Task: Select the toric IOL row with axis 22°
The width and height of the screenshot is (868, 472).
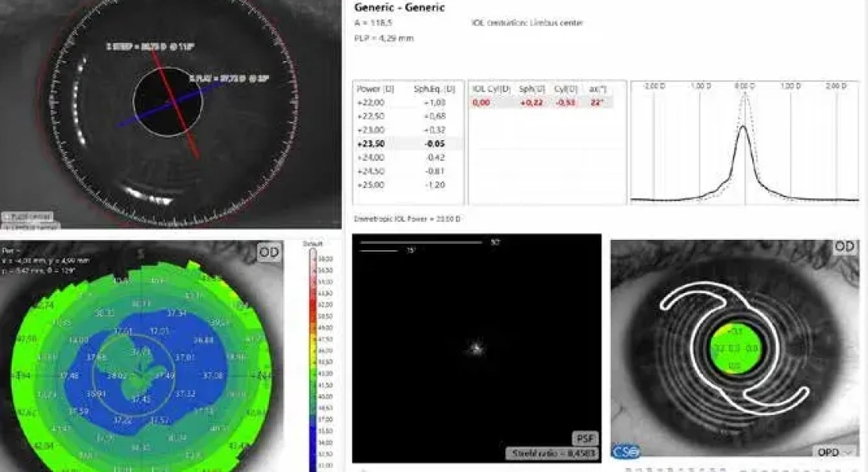Action: [541, 102]
